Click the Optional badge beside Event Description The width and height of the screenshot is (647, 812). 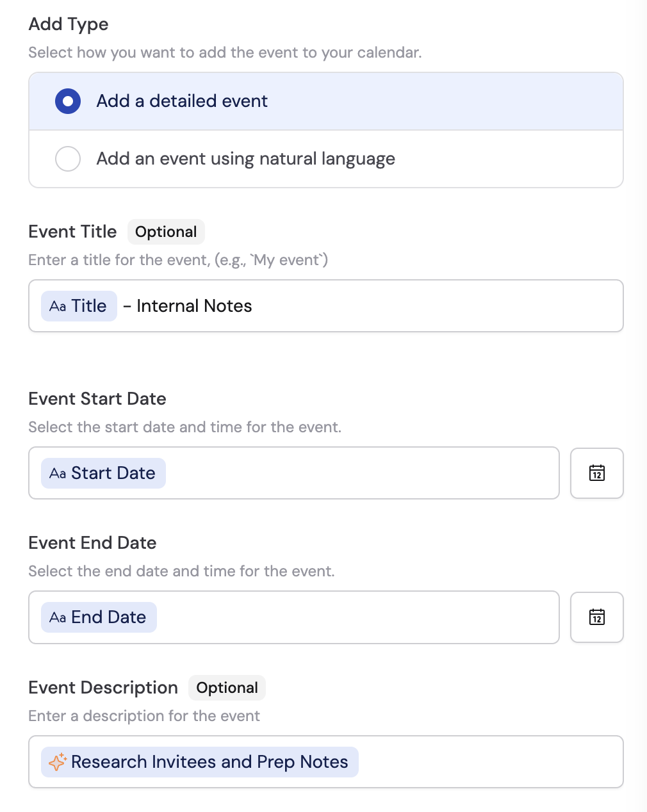tap(227, 687)
